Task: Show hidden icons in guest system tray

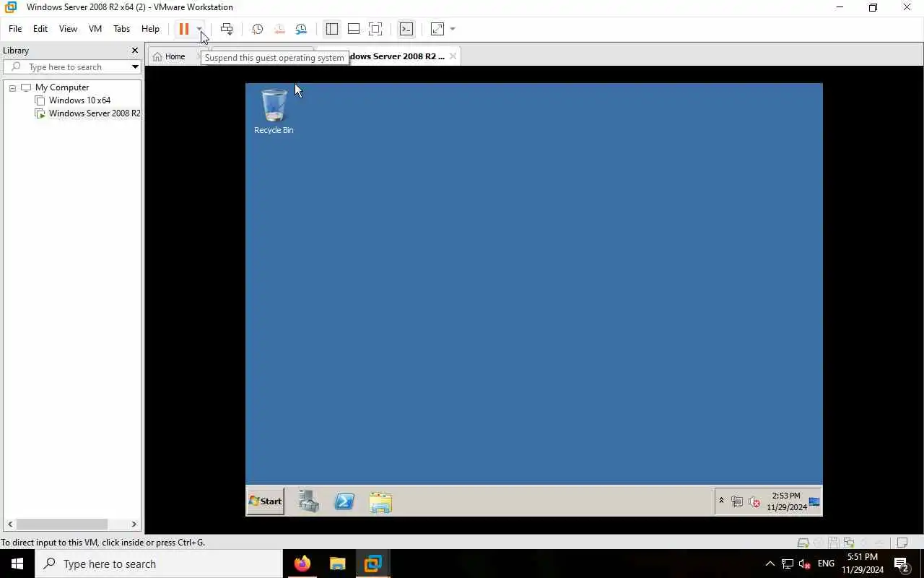Action: [x=720, y=501]
